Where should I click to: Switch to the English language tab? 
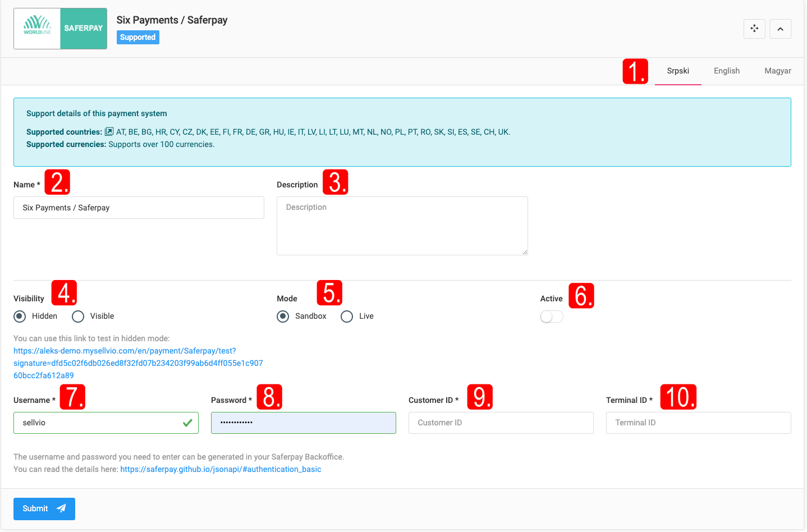(x=726, y=71)
